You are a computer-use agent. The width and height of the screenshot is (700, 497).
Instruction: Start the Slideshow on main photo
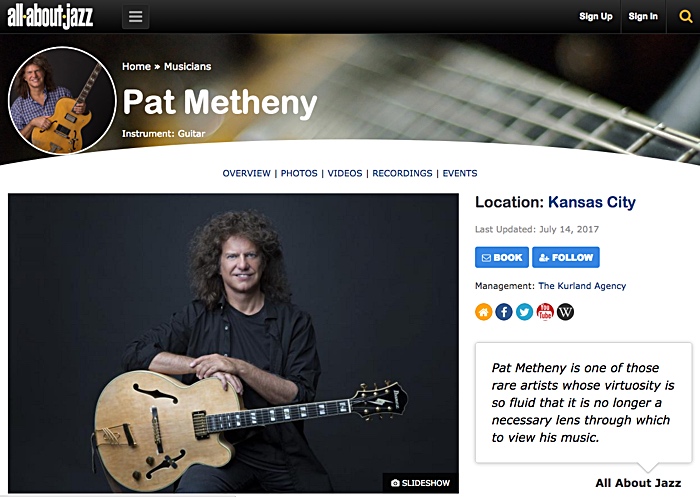[x=420, y=483]
